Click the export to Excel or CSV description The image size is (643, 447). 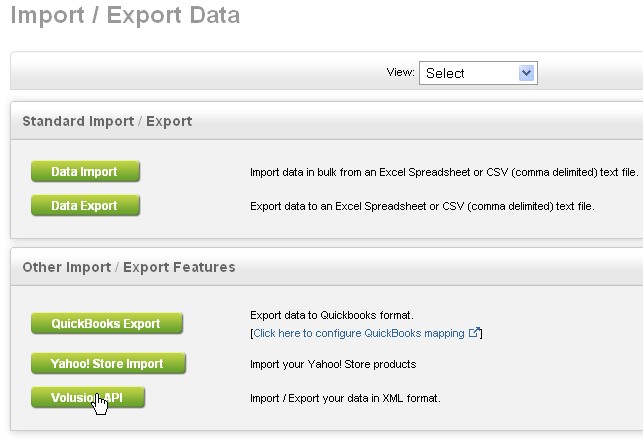tap(422, 206)
